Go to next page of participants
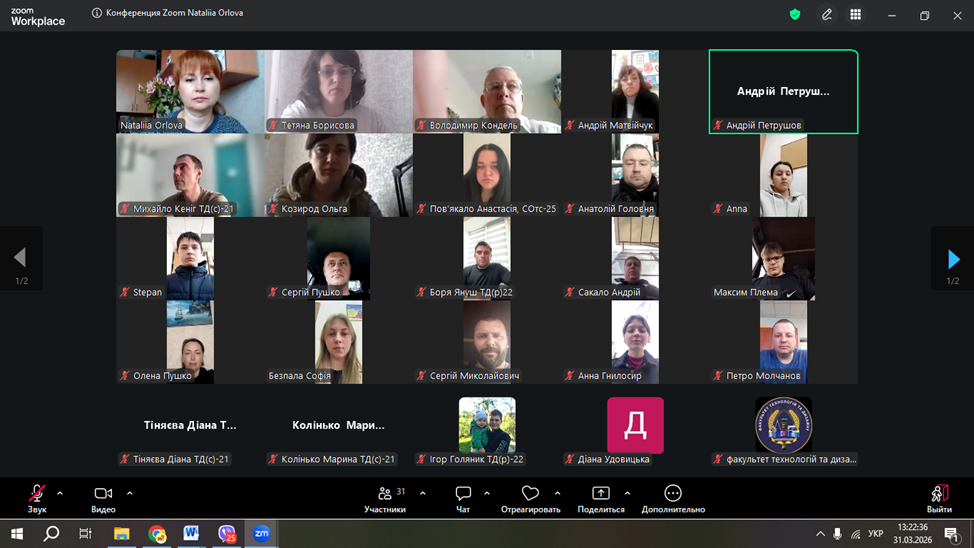The height and width of the screenshot is (548, 974). tap(953, 259)
